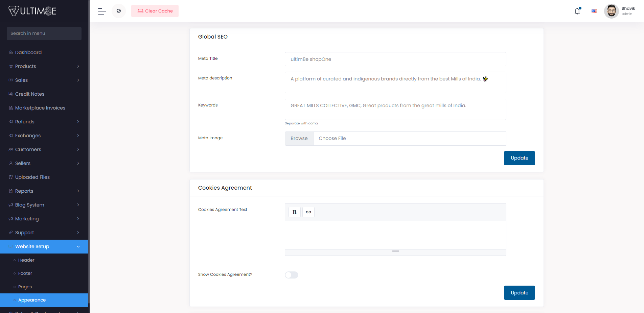The image size is (644, 313).
Task: Open the notifications bell
Action: tap(577, 11)
